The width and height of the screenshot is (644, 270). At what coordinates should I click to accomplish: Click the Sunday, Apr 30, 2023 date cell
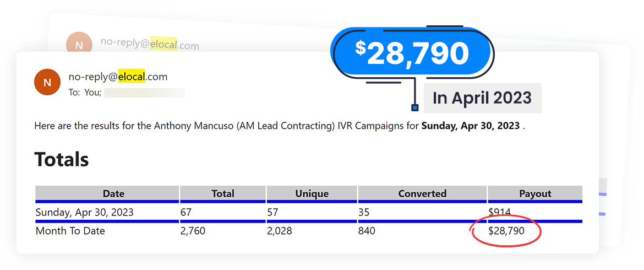point(84,212)
